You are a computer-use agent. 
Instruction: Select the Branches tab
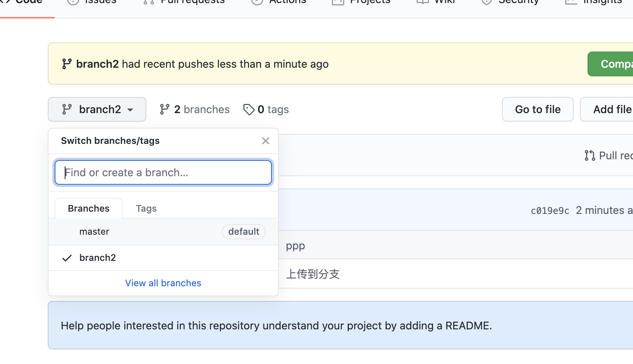(89, 209)
